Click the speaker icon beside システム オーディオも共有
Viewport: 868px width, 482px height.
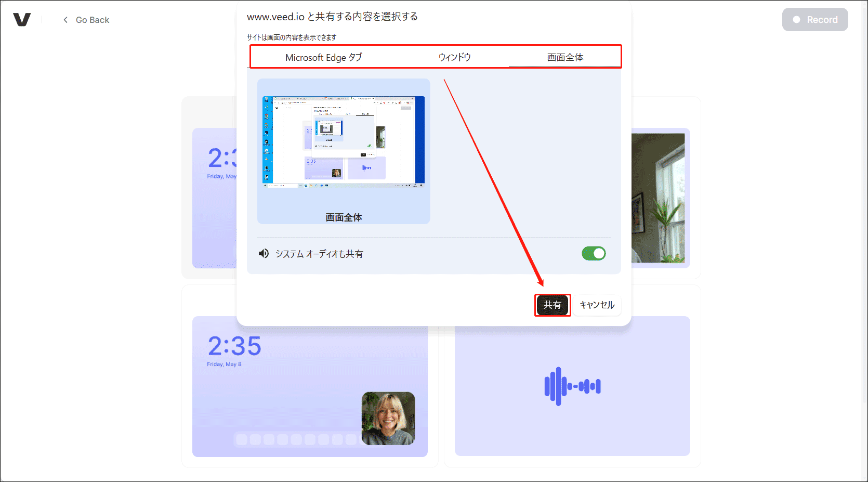[x=263, y=253]
